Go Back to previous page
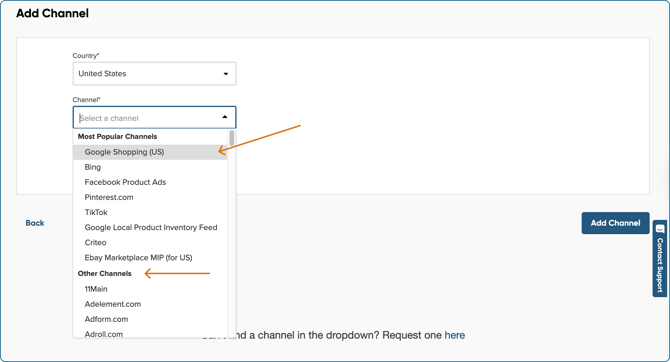 tap(35, 223)
